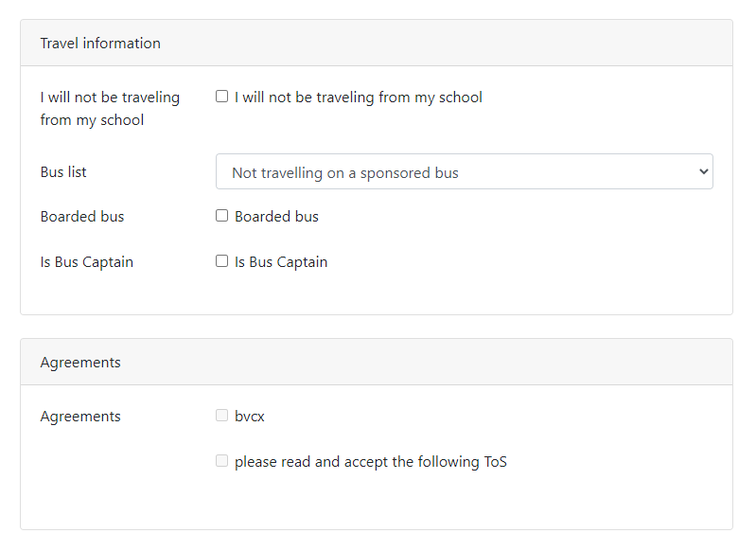This screenshot has height=551, width=756.
Task: Click the 'Travel information' panel header
Action: tap(100, 44)
